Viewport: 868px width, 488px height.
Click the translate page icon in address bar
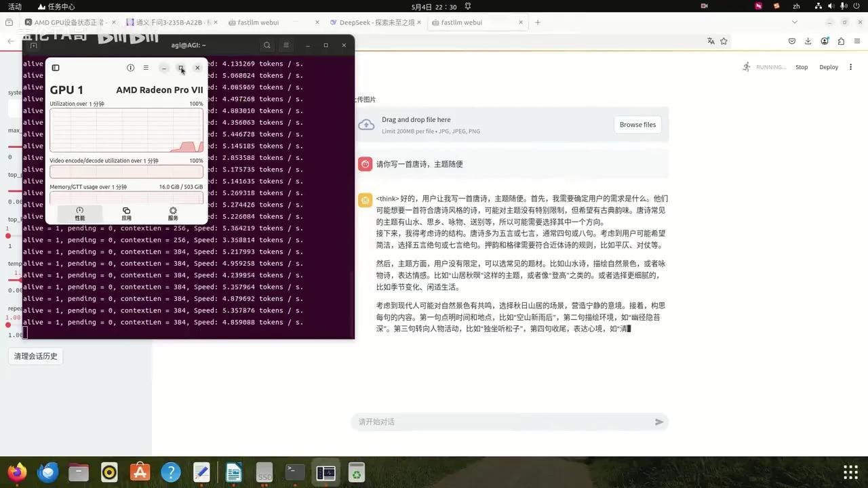711,41
